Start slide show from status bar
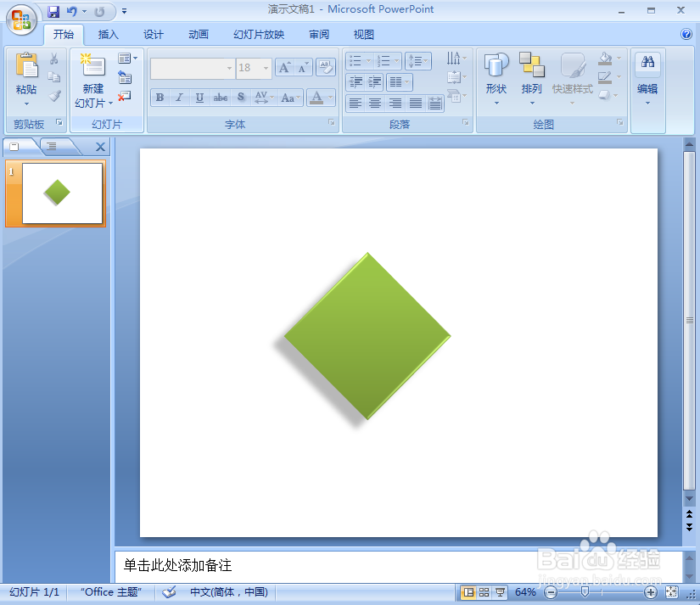Viewport: 700px width, 605px height. point(500,592)
